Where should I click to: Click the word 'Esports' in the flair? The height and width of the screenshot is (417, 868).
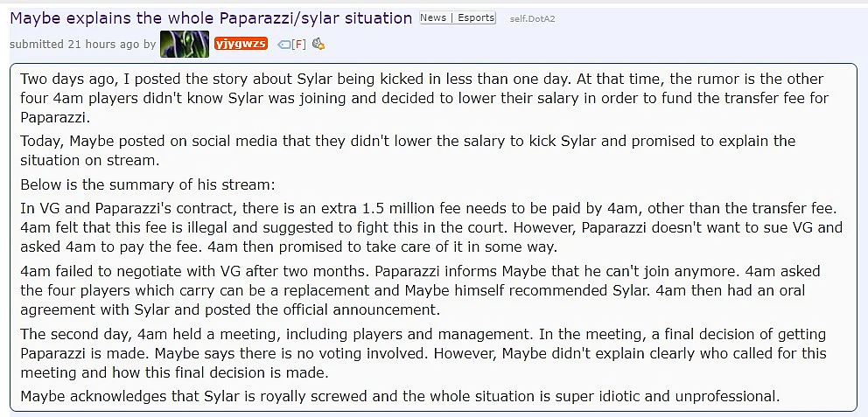tap(476, 17)
